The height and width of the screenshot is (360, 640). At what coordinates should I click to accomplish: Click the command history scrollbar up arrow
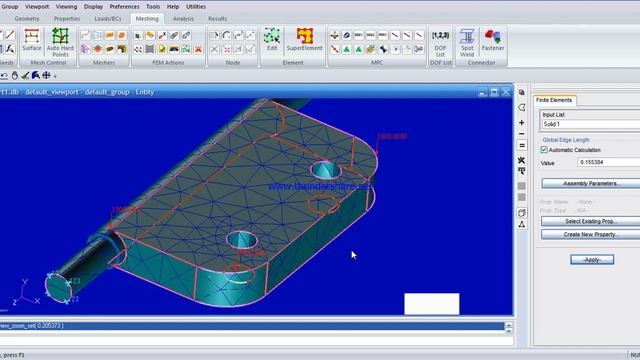tap(509, 325)
